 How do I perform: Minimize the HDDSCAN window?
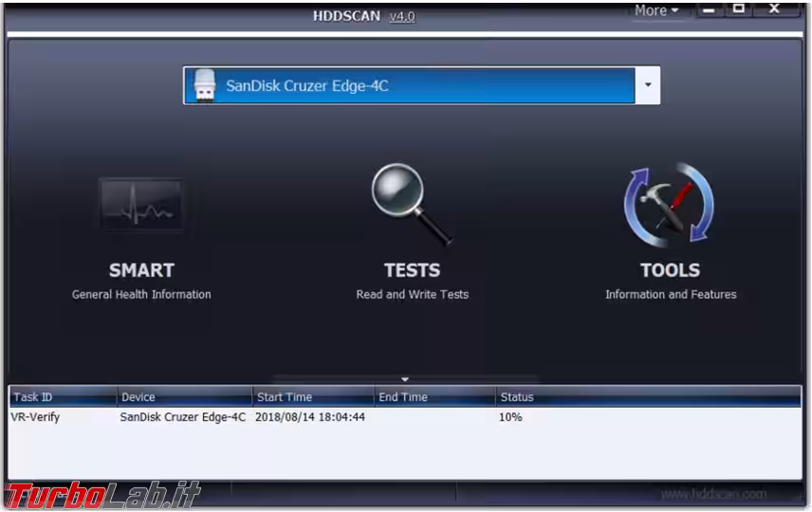[x=710, y=9]
